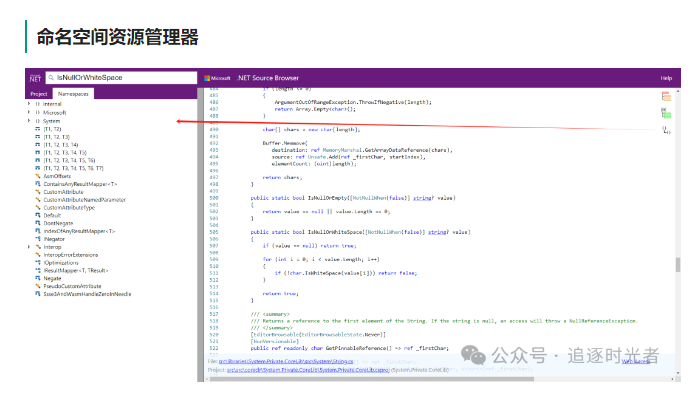The width and height of the screenshot is (693, 399).
Task: Click the red document outline icon at right
Action: (666, 96)
